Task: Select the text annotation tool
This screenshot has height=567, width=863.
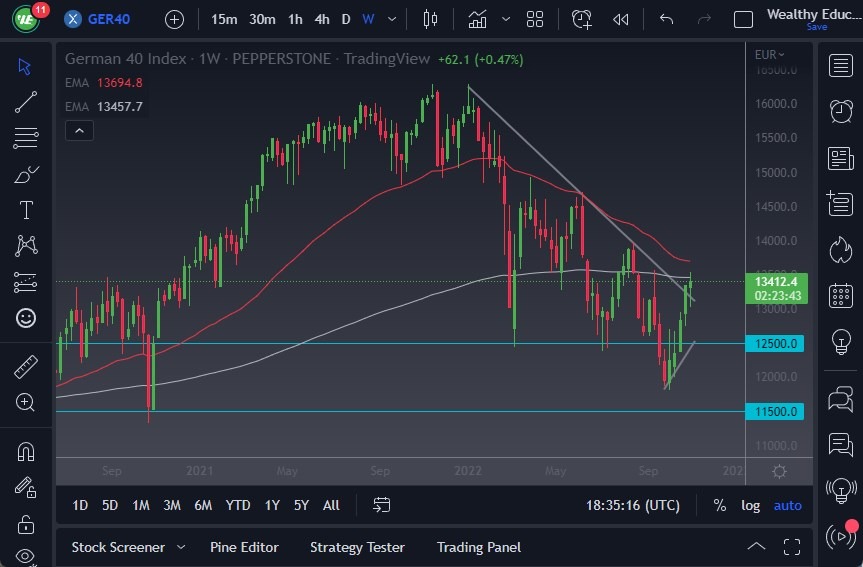Action: coord(26,210)
